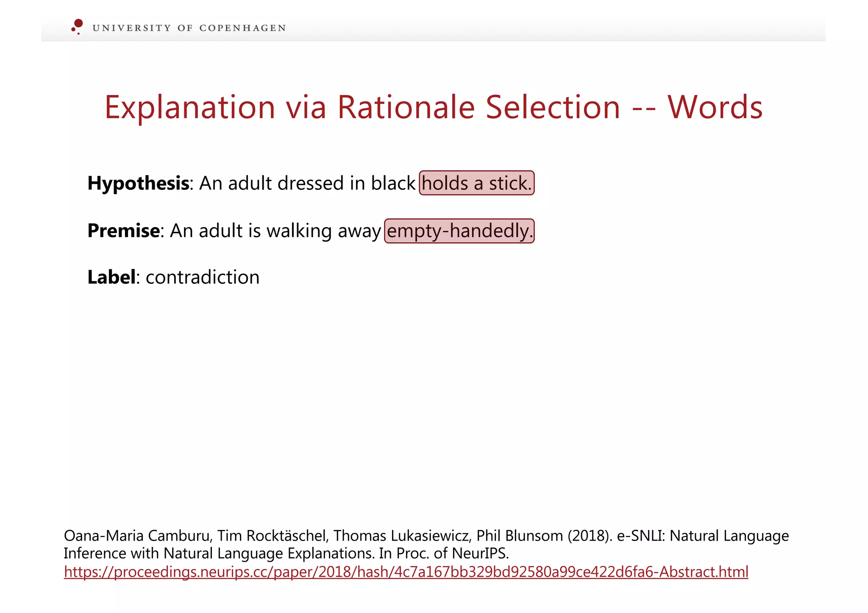Select the slide title 'Explanation via Rationale Selection -- Words'

[434, 107]
